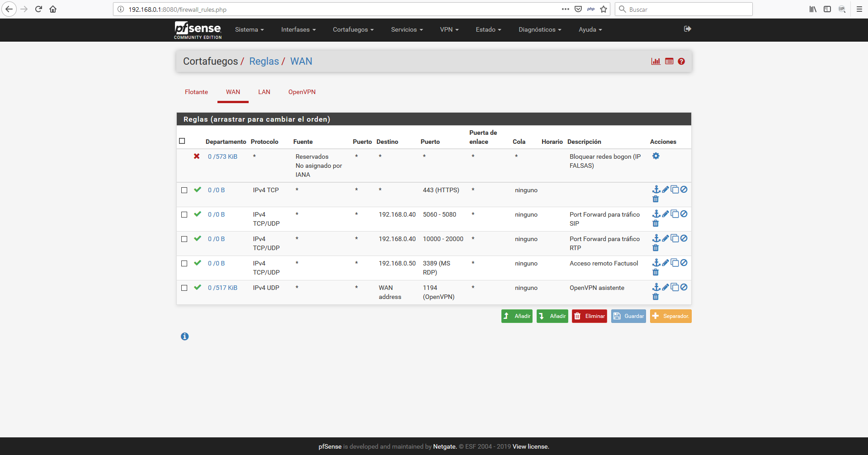The width and height of the screenshot is (868, 455).
Task: Expand the VPN menu
Action: [x=449, y=29]
